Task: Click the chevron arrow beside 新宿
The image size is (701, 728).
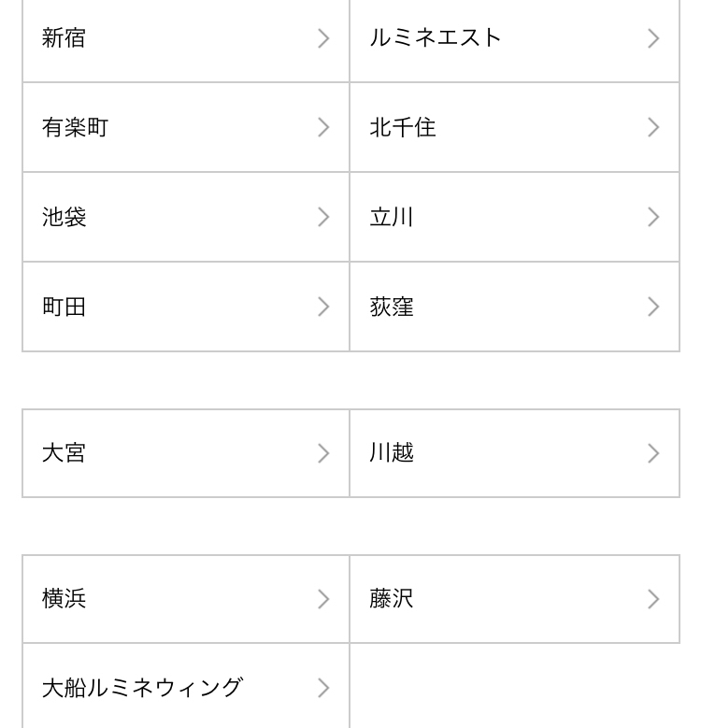Action: 323,38
